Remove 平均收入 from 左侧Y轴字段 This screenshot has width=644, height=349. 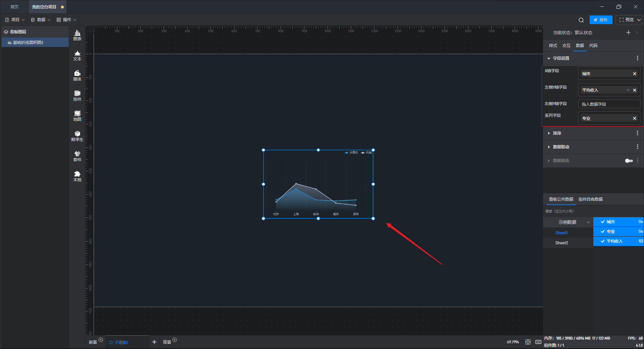point(635,90)
